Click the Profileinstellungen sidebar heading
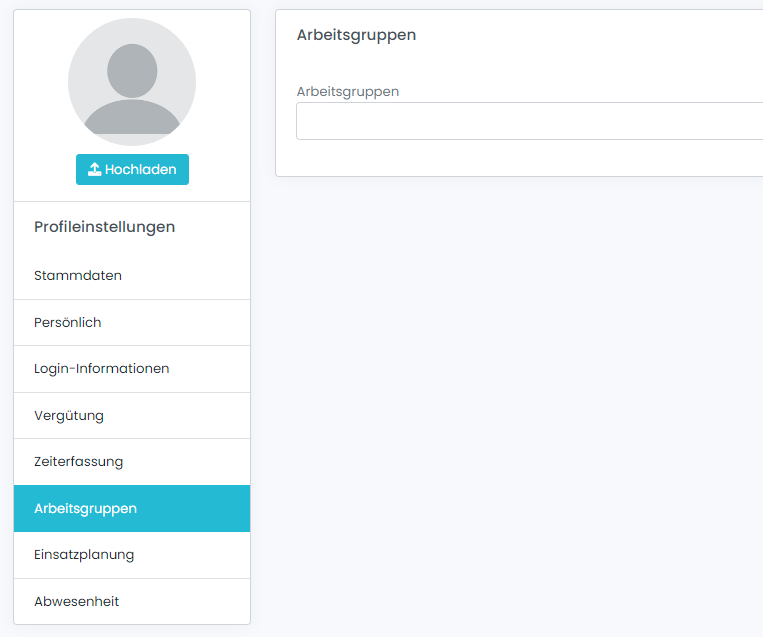763x637 pixels. tap(104, 227)
